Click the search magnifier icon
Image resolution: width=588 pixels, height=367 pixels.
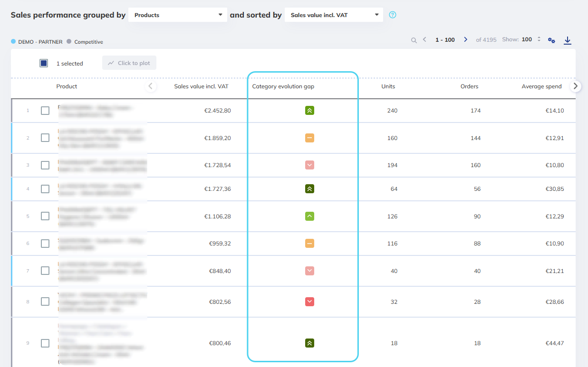click(414, 40)
